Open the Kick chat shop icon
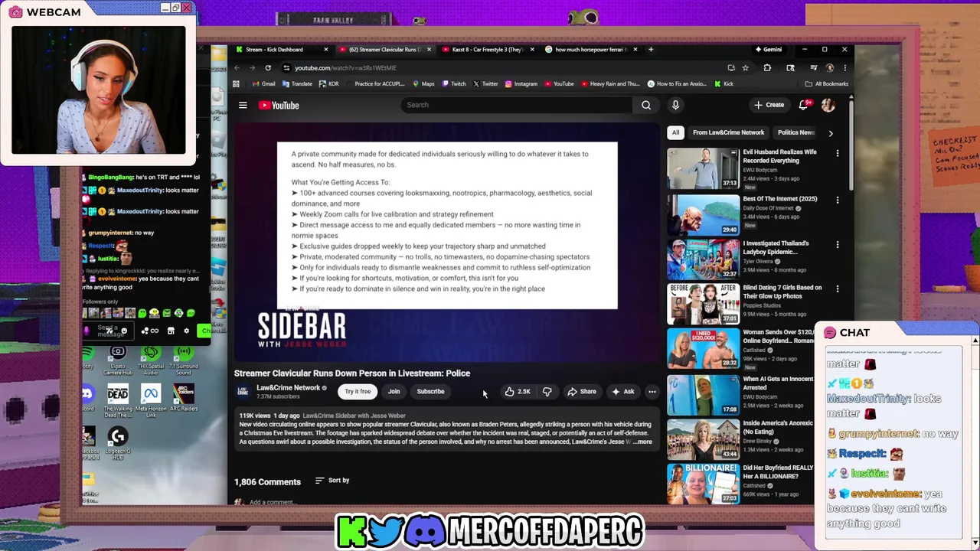Image resolution: width=980 pixels, height=551 pixels. point(171,331)
